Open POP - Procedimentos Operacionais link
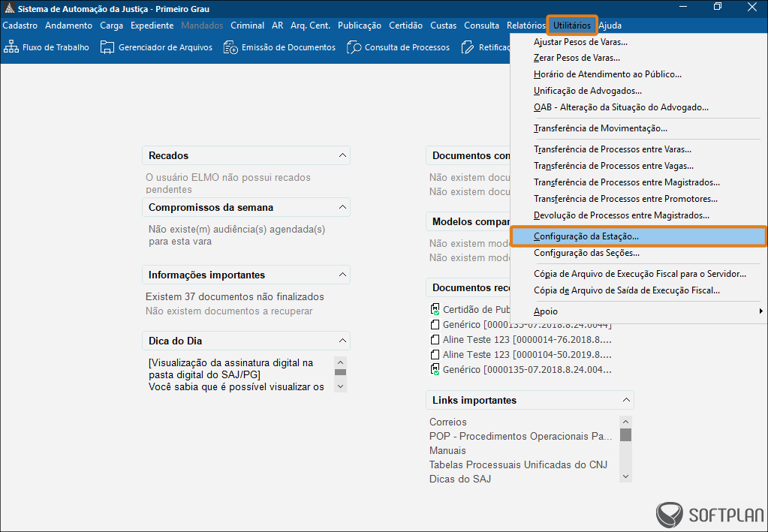This screenshot has height=532, width=768. click(520, 436)
